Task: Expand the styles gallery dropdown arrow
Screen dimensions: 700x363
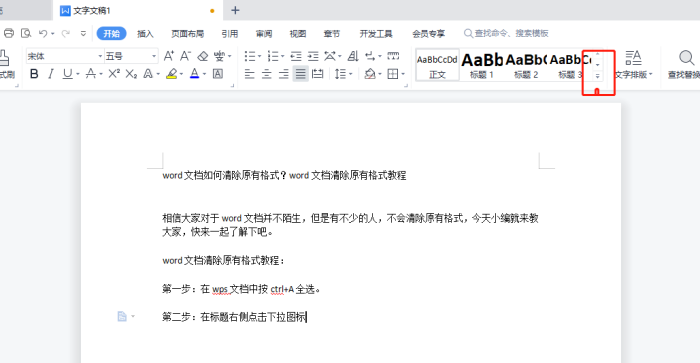Action: [x=598, y=76]
